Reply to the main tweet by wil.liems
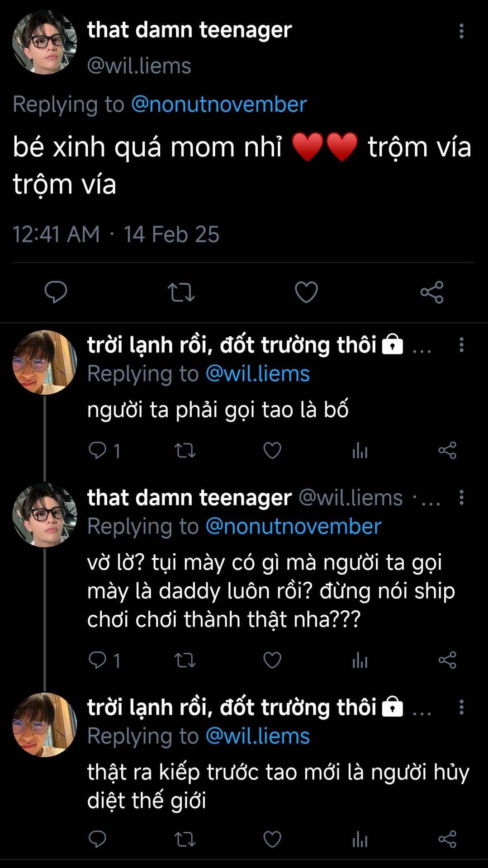This screenshot has height=868, width=488. pos(56,292)
